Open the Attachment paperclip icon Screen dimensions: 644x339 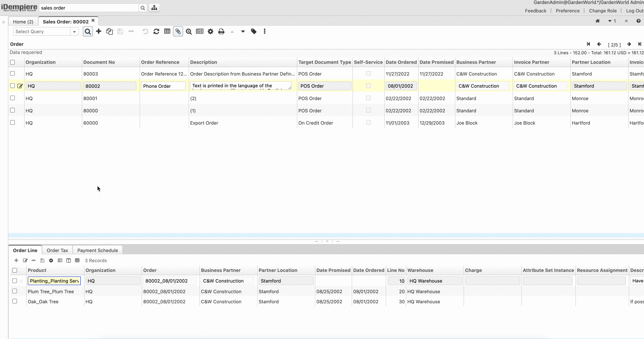pyautogui.click(x=178, y=31)
